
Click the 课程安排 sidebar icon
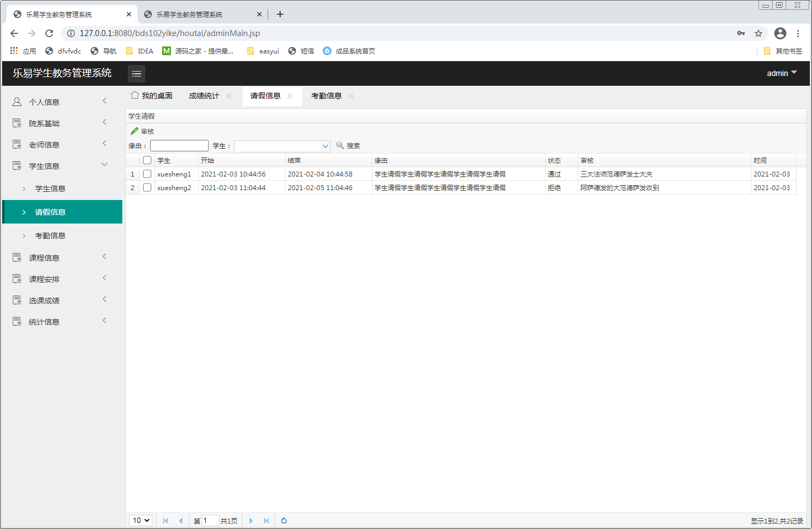17,279
